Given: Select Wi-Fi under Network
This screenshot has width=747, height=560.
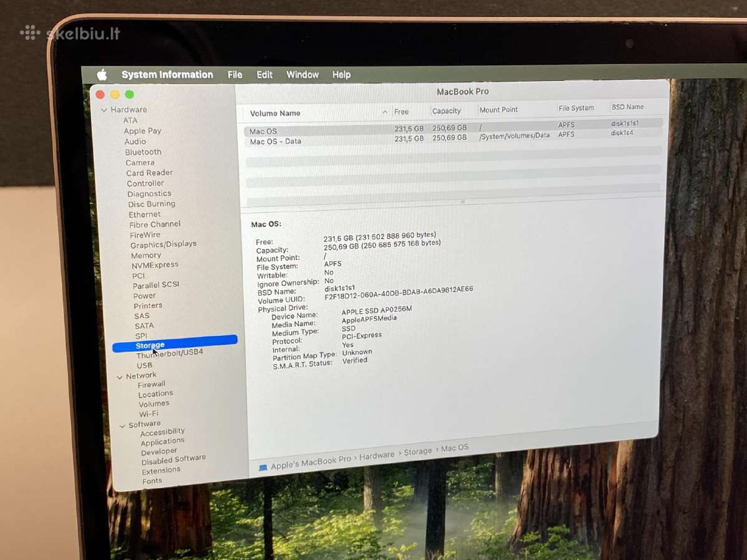Looking at the screenshot, I should coord(149,414).
